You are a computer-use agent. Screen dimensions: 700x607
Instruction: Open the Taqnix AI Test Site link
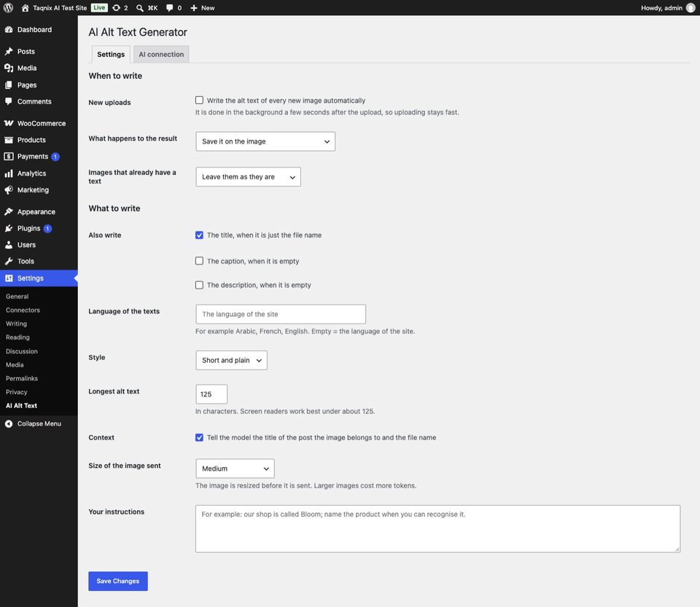pyautogui.click(x=60, y=7)
